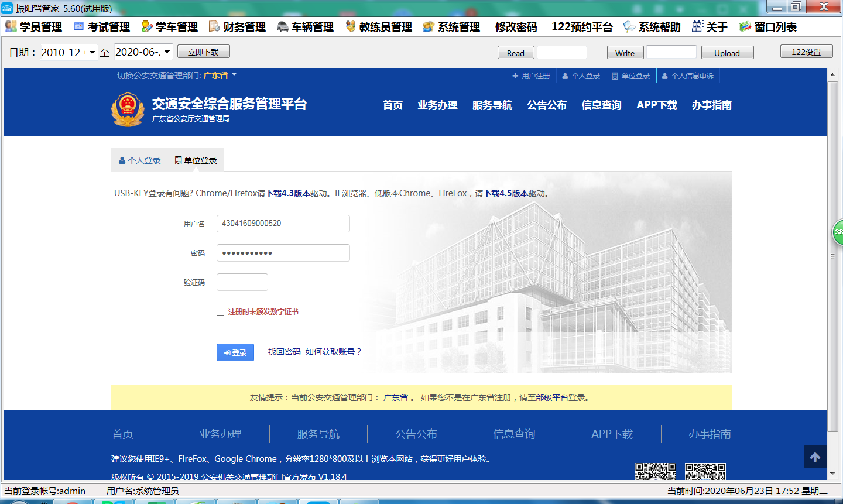The height and width of the screenshot is (504, 843).
Task: Click the 找回密码 link
Action: (284, 352)
